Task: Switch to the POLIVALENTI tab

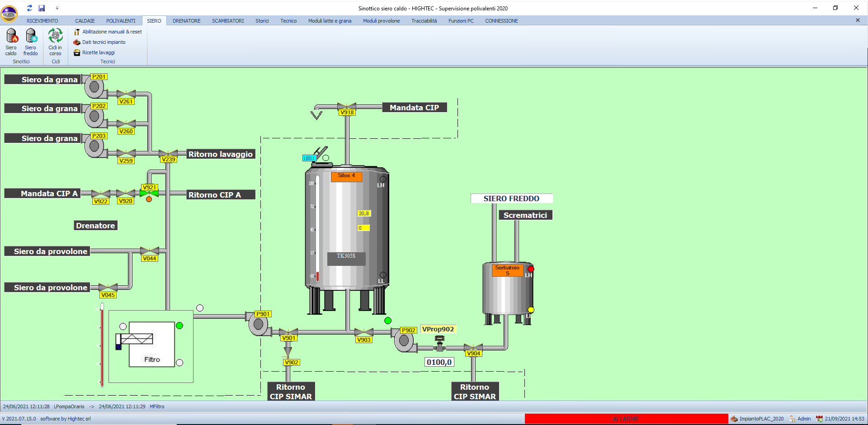Action: pyautogui.click(x=121, y=21)
